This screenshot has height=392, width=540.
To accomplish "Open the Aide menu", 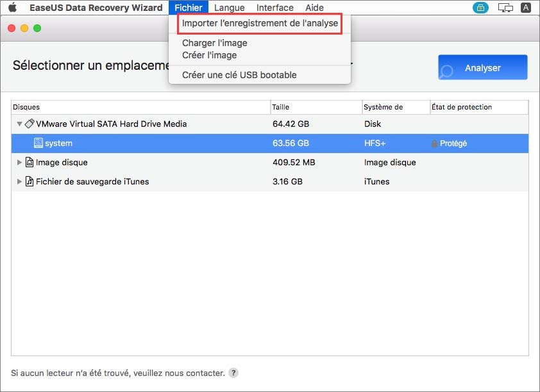I will click(x=314, y=8).
